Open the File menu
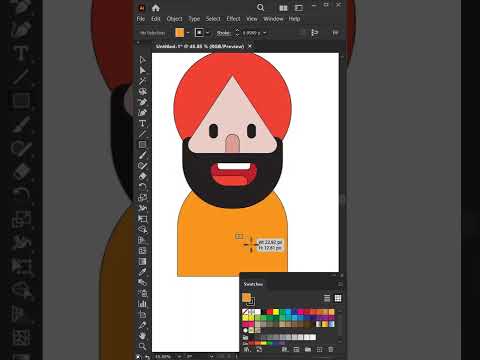 pos(141,19)
